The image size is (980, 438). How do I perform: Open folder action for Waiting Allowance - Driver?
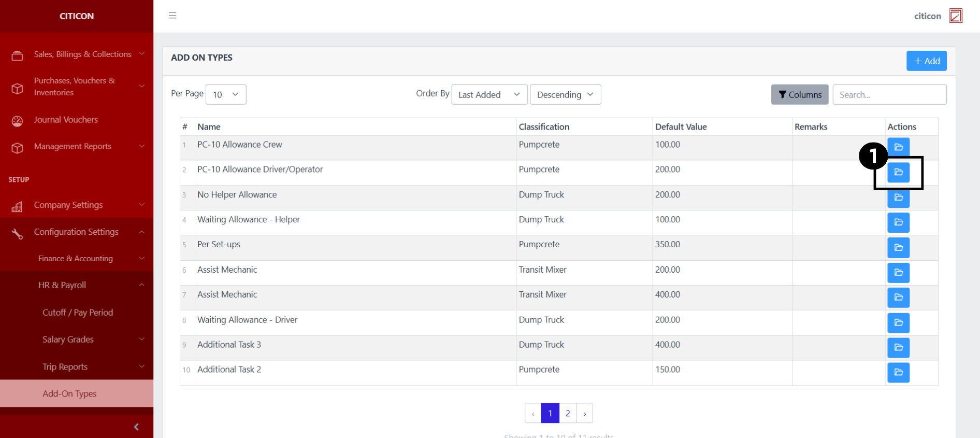pos(898,322)
